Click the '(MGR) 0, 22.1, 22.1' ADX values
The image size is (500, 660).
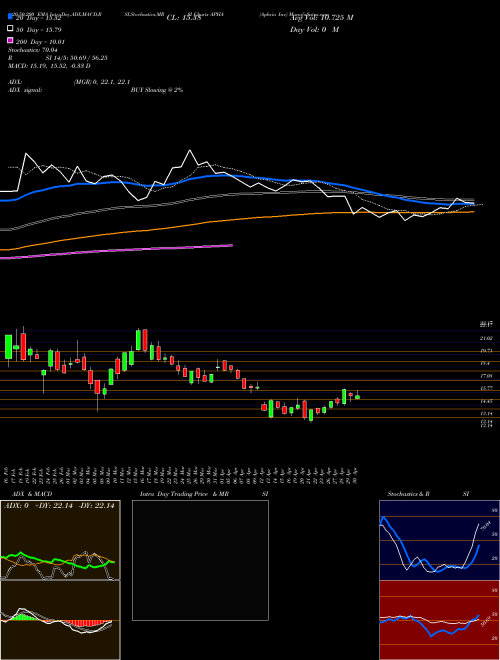tap(102, 82)
